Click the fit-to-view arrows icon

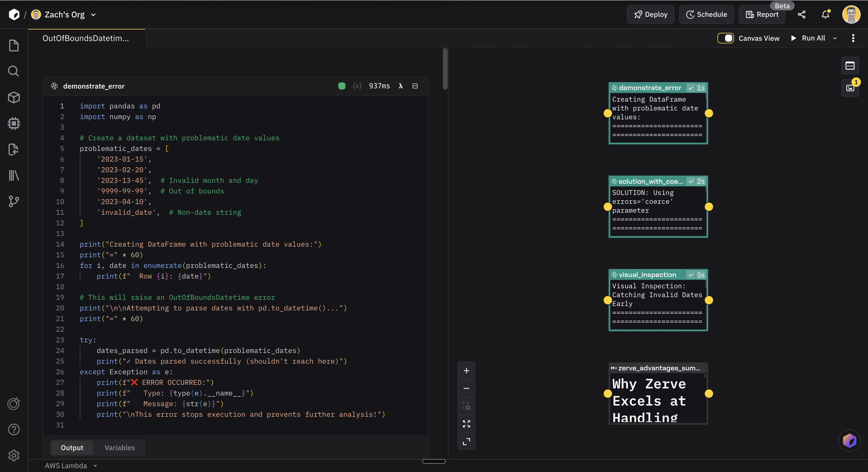point(467,424)
